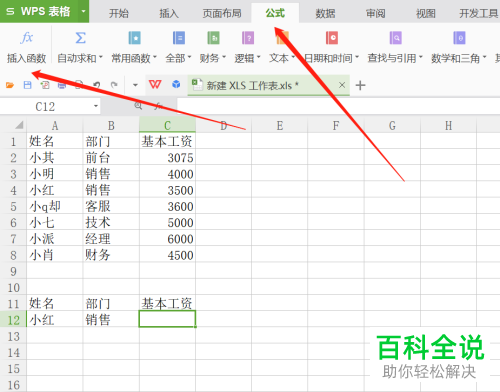Select 小红 cell in row 12
500x392 pixels.
[x=55, y=320]
